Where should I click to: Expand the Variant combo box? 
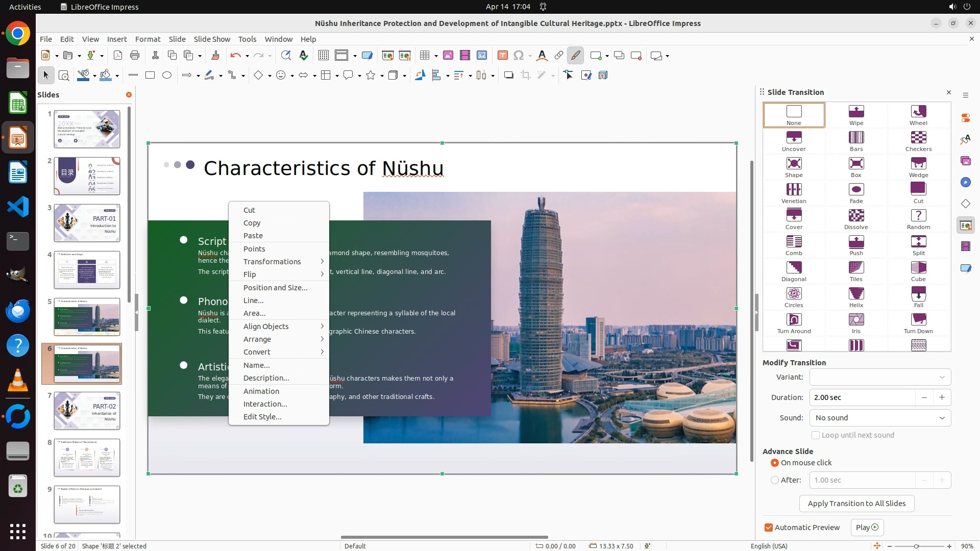(880, 377)
